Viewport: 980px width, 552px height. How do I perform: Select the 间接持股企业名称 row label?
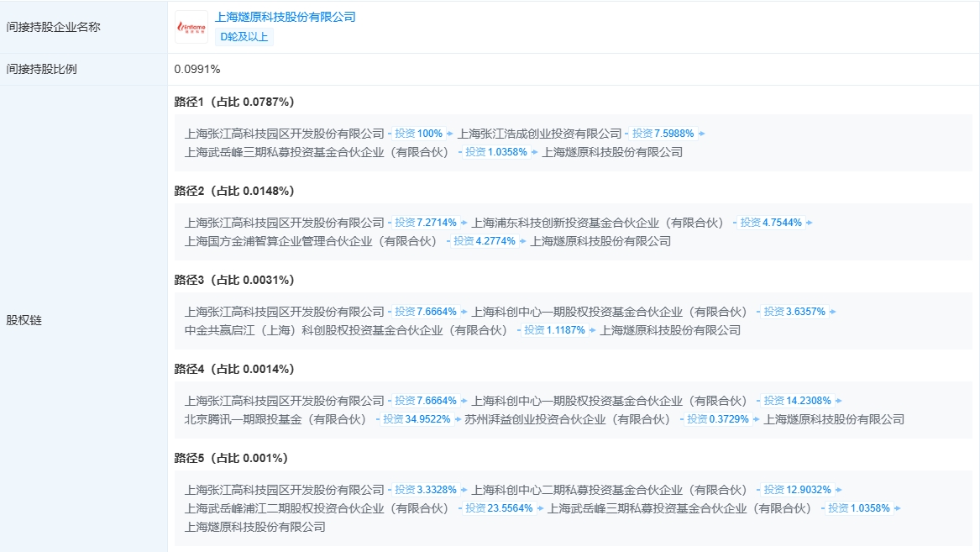click(53, 28)
